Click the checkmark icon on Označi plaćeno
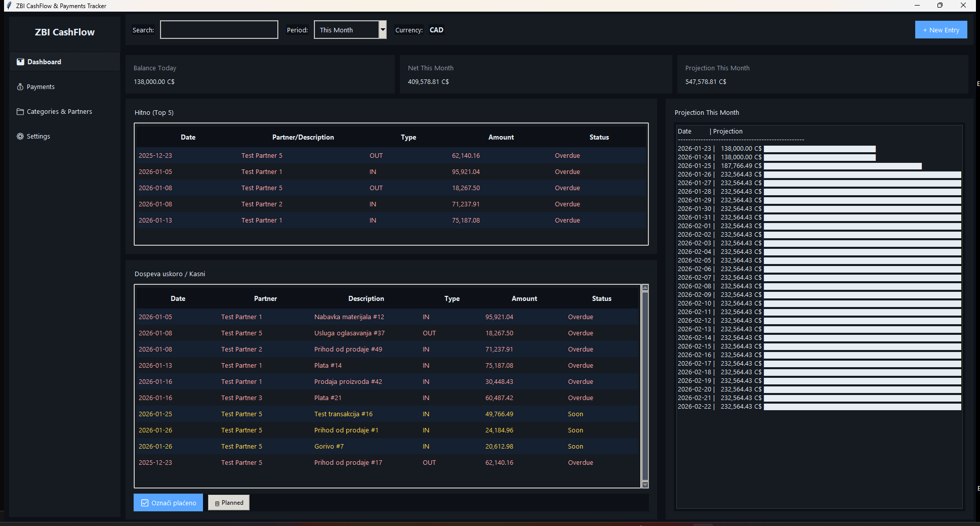 145,503
